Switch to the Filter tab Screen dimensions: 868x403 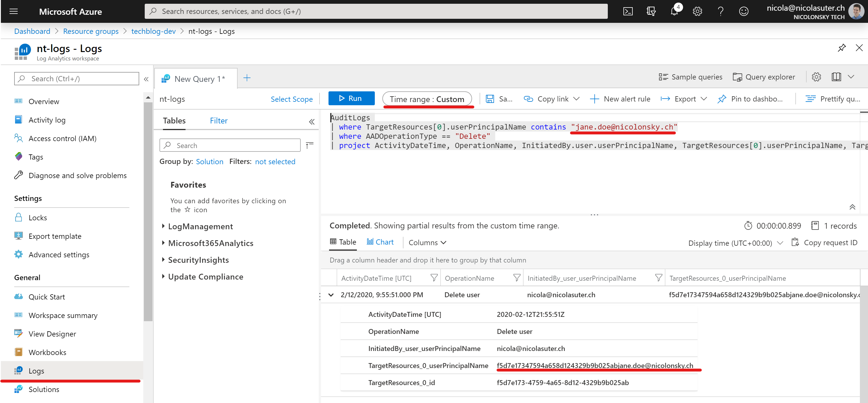[219, 121]
